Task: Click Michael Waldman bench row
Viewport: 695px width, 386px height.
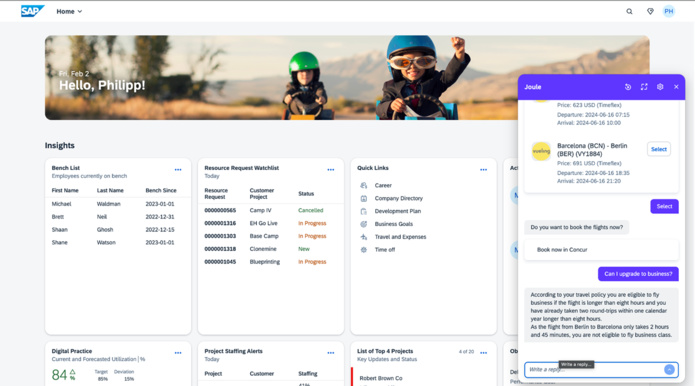Action: [x=117, y=204]
